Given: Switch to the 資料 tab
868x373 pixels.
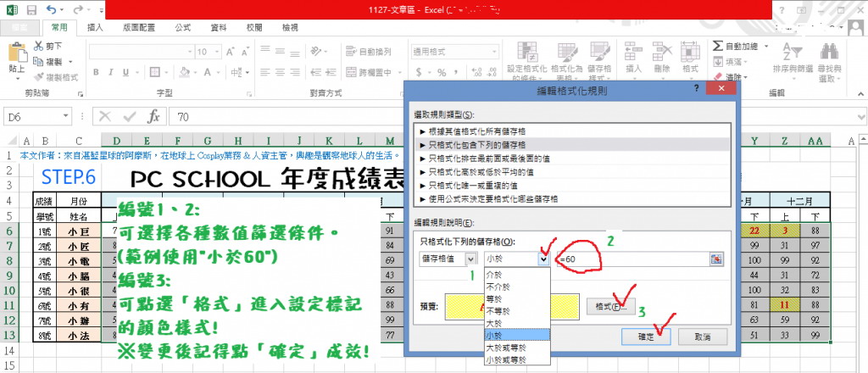Looking at the screenshot, I should (218, 27).
